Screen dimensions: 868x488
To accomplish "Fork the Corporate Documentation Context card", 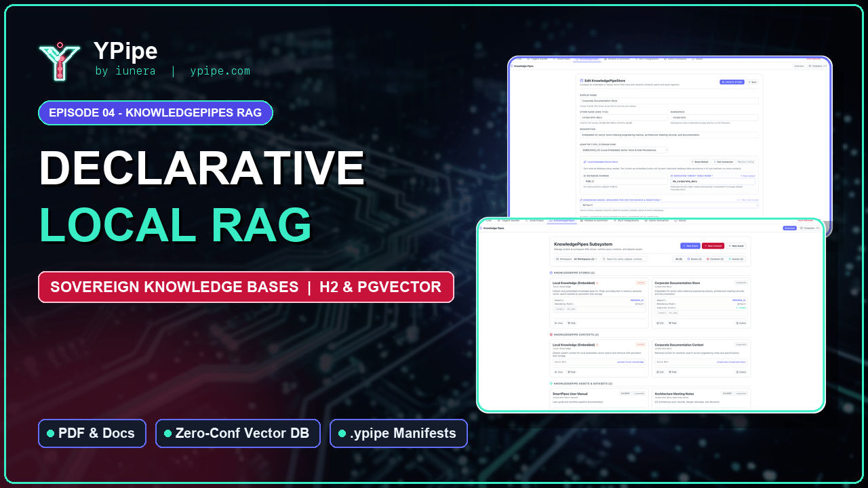I will pos(673,372).
